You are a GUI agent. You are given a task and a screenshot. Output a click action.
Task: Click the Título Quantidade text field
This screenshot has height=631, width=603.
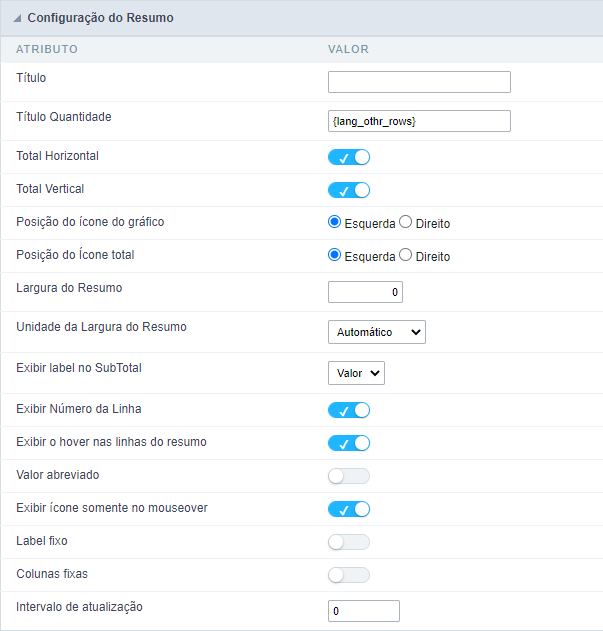click(x=419, y=121)
